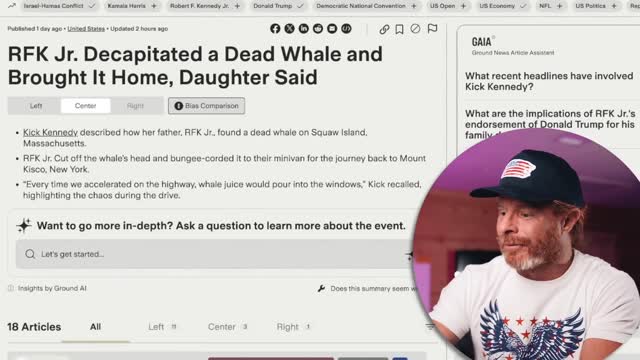Copy article link icon

tap(384, 29)
